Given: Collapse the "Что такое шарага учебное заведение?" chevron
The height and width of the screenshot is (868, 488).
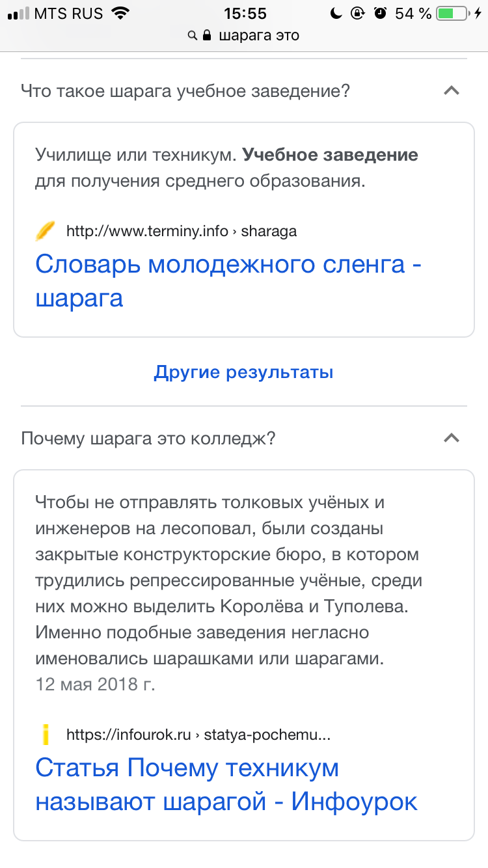Looking at the screenshot, I should (452, 91).
